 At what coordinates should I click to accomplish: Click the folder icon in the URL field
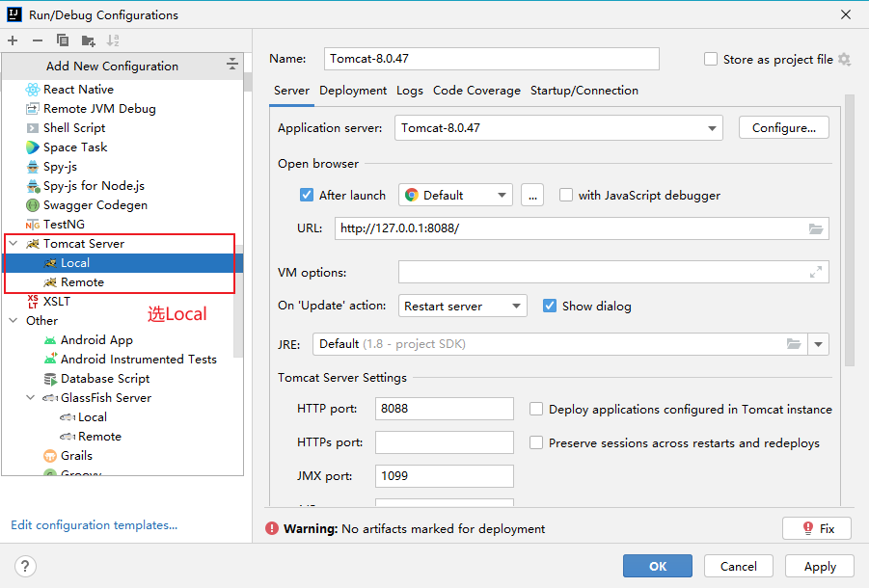tap(816, 228)
